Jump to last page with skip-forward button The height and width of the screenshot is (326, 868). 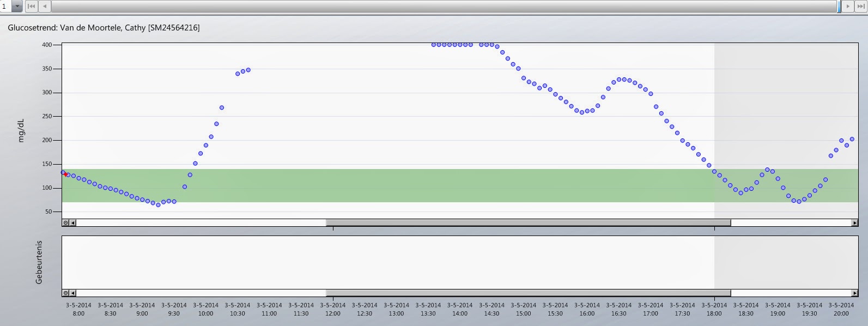(861, 7)
